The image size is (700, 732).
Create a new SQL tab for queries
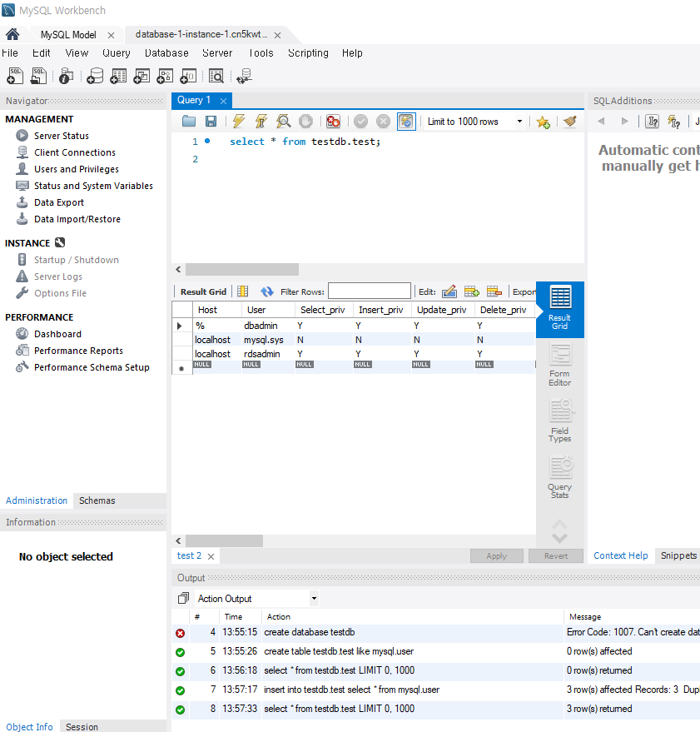tap(15, 76)
